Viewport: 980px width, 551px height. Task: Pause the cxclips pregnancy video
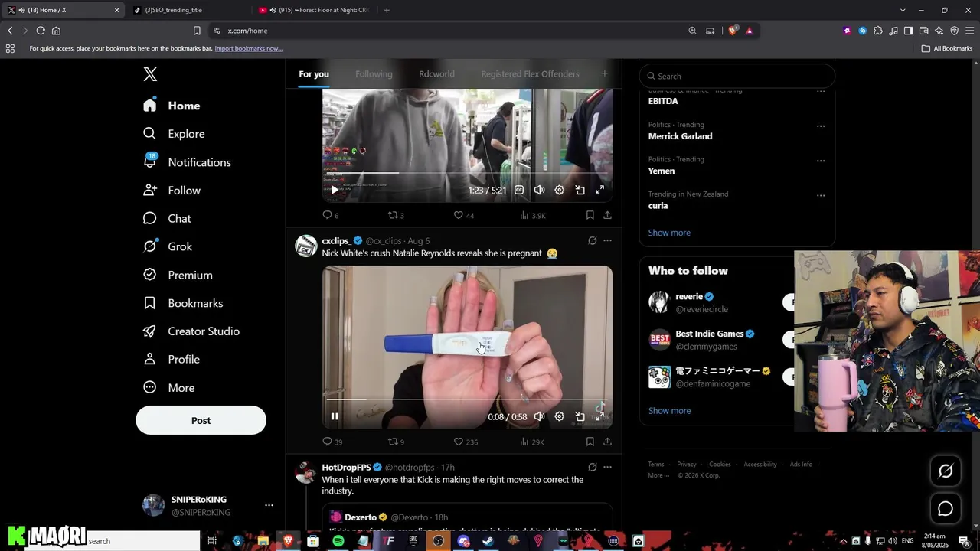pos(335,416)
